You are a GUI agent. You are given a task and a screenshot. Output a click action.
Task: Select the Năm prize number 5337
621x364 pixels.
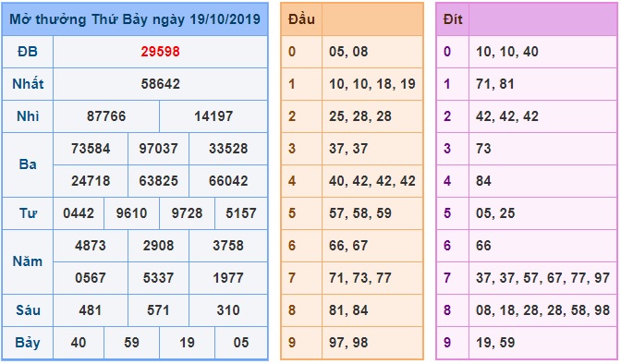click(x=158, y=278)
